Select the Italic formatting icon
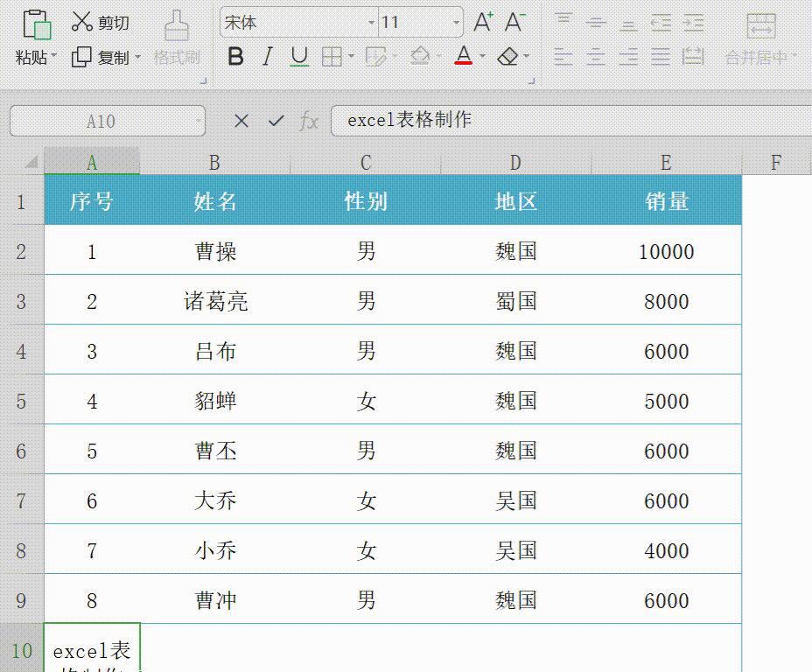 coord(267,56)
